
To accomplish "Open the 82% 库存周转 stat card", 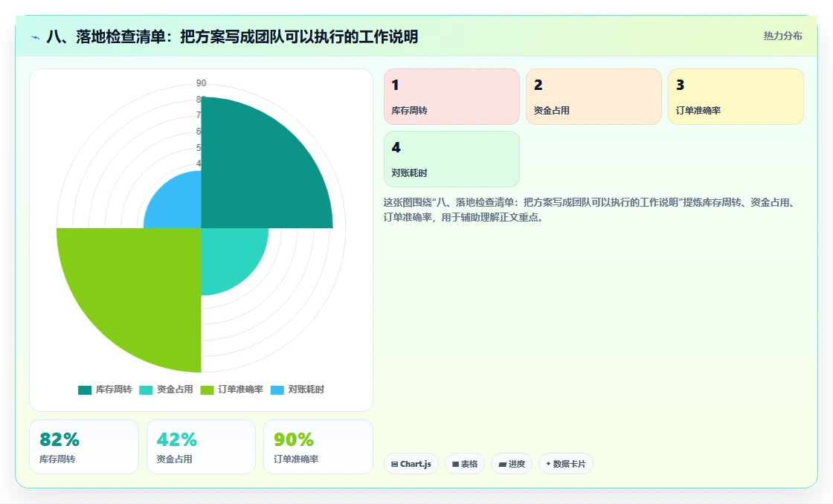I will pyautogui.click(x=84, y=447).
